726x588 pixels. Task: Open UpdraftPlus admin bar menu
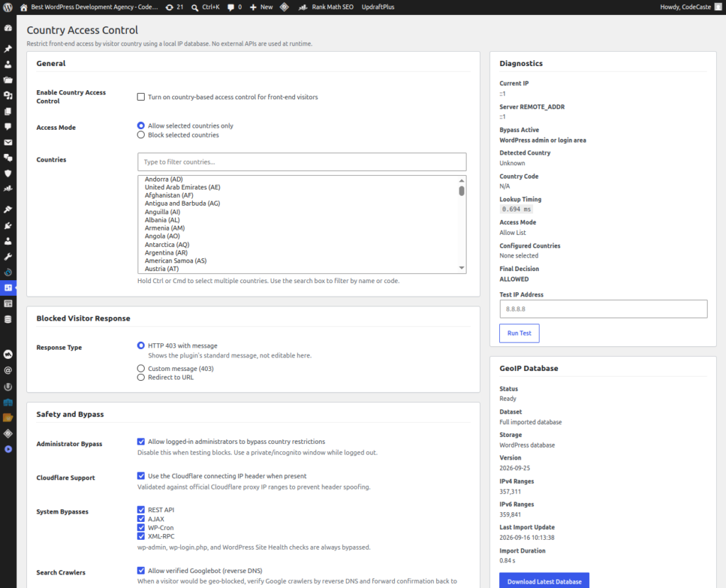point(378,7)
